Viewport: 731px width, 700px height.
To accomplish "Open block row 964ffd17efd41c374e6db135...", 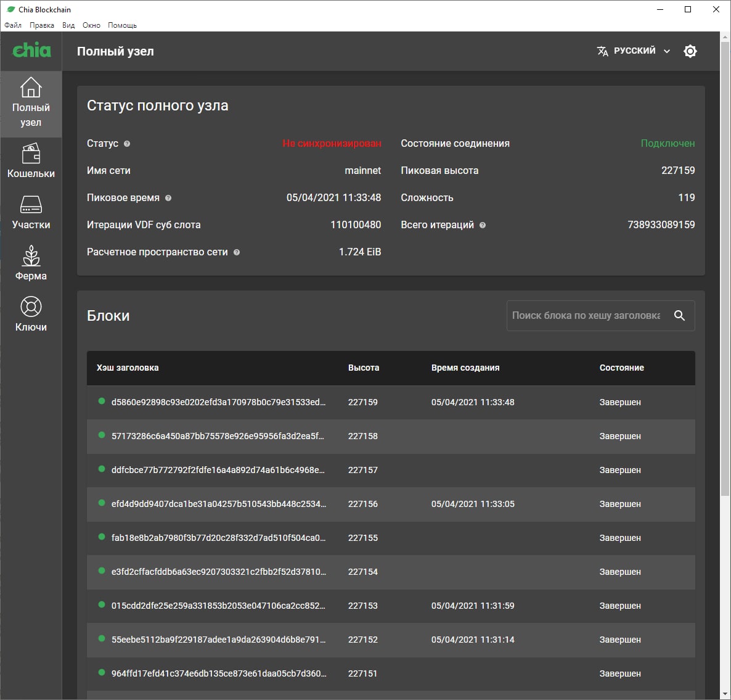I will [x=391, y=674].
